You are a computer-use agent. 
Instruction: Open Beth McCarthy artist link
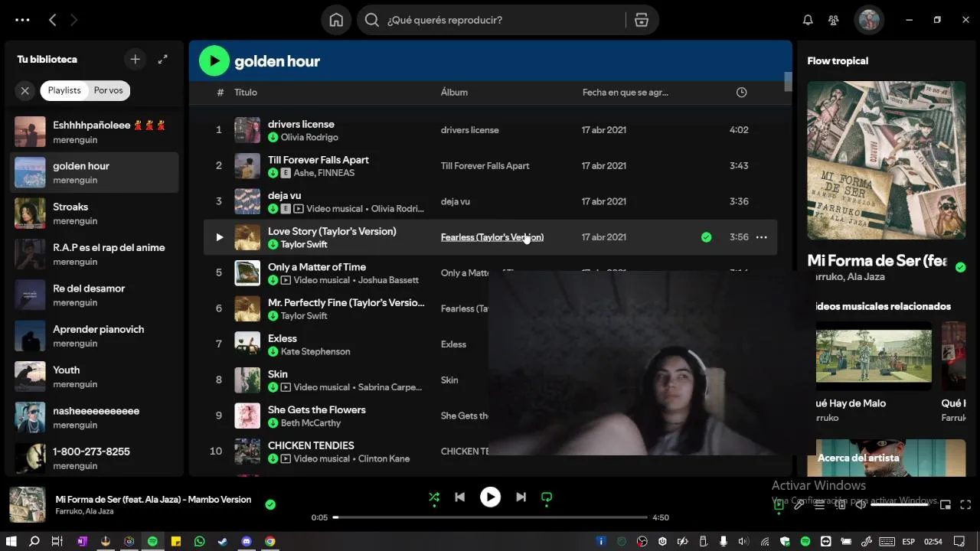(311, 422)
